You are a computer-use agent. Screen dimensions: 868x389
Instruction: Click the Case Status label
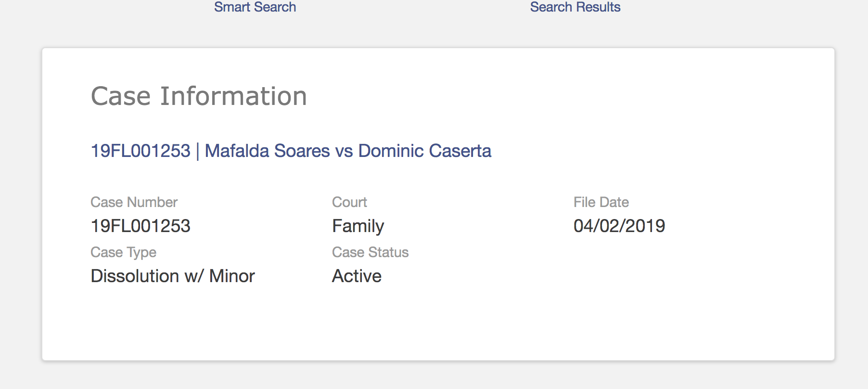click(x=370, y=252)
